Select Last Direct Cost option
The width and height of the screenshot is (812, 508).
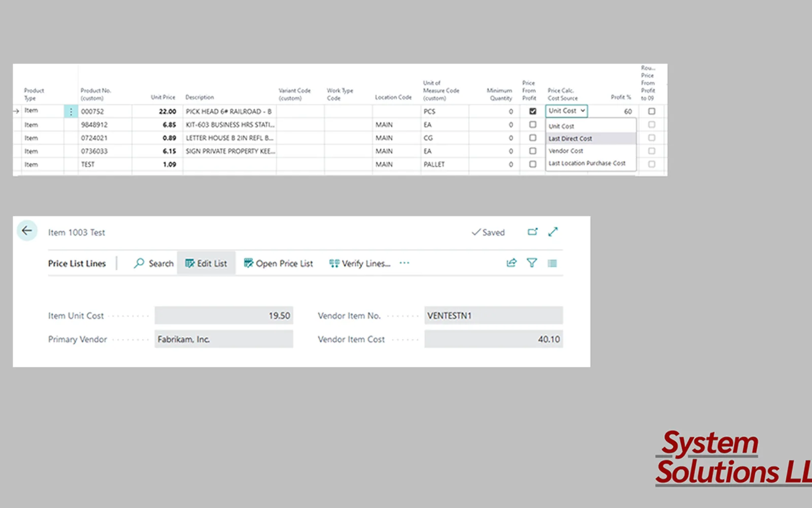(x=591, y=138)
